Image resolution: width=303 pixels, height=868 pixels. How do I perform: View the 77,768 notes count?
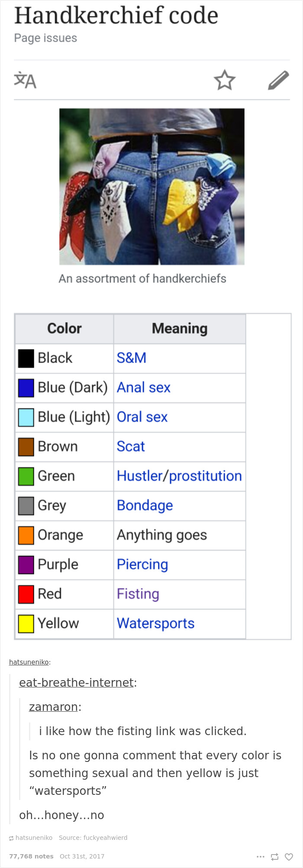click(x=31, y=856)
